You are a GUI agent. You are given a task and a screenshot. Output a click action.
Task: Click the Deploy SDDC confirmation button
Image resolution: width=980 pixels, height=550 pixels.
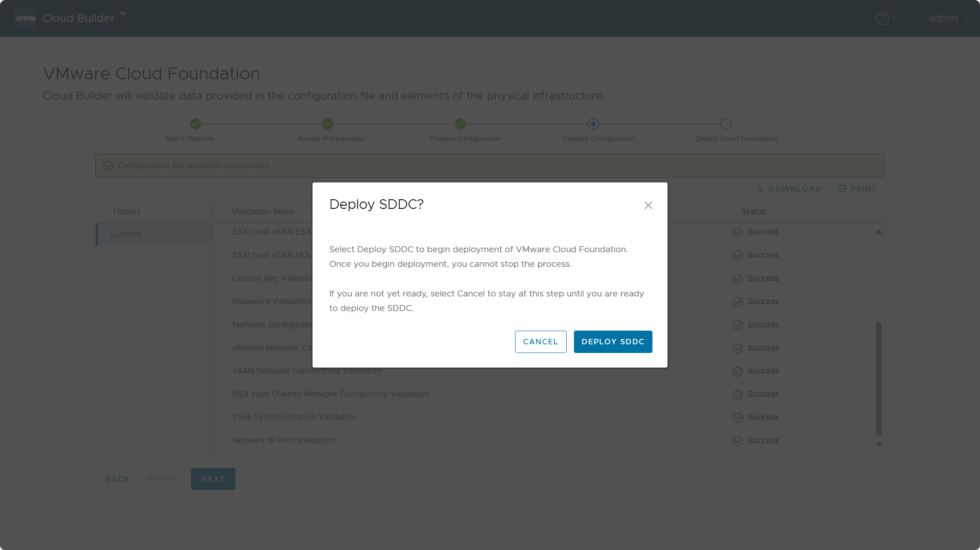613,341
